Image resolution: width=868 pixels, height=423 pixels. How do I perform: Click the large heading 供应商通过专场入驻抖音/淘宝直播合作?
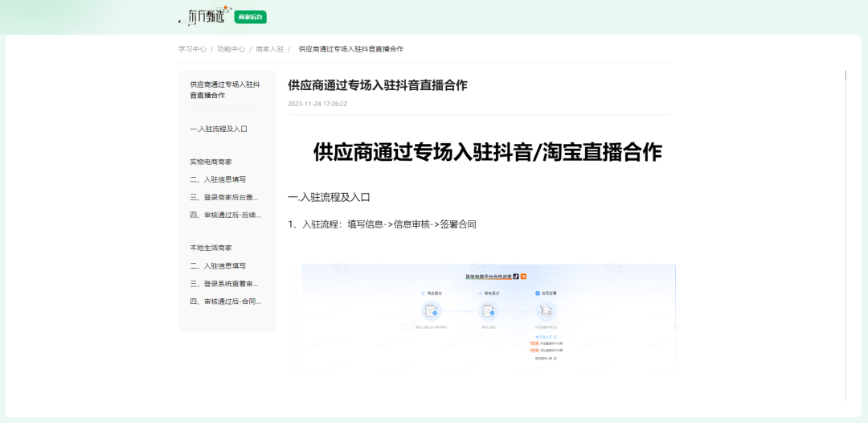pos(487,152)
